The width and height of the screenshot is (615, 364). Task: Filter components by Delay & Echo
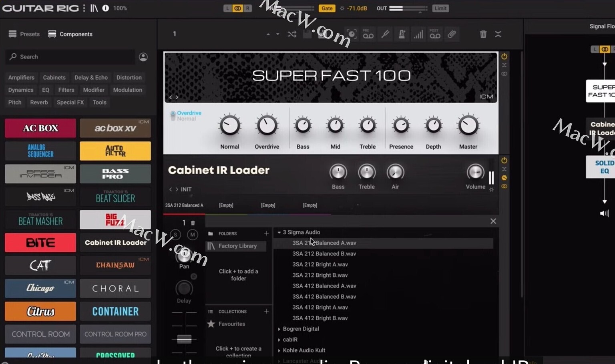point(91,77)
